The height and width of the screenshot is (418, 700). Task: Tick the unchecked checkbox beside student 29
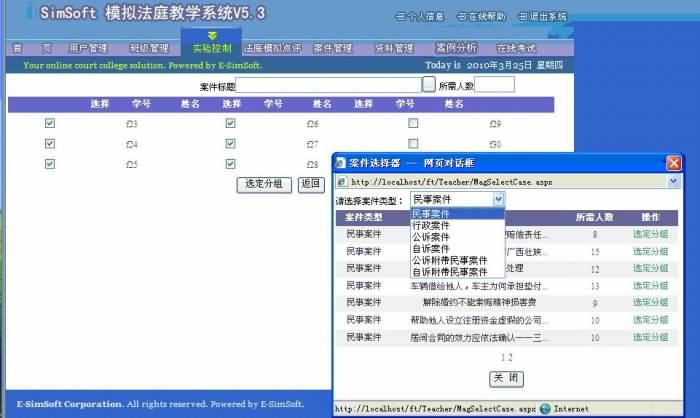[413, 123]
